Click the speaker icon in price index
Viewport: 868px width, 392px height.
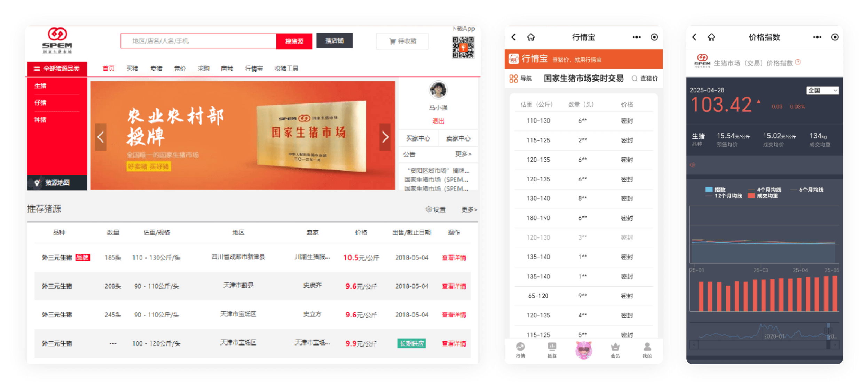coord(692,165)
